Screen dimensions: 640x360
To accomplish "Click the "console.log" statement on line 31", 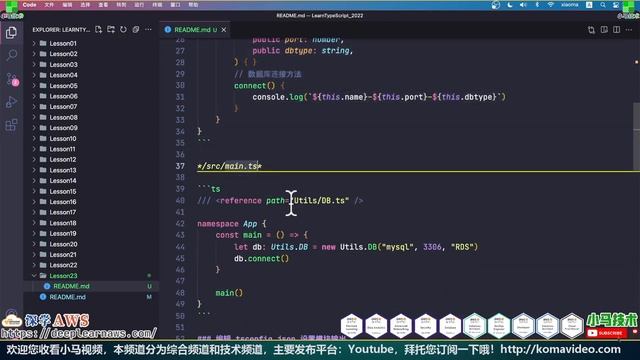I will 379,97.
